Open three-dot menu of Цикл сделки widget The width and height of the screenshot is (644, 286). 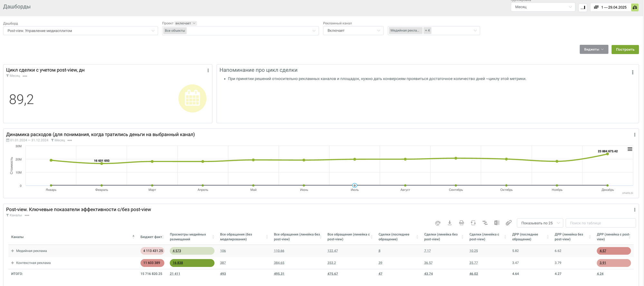208,71
